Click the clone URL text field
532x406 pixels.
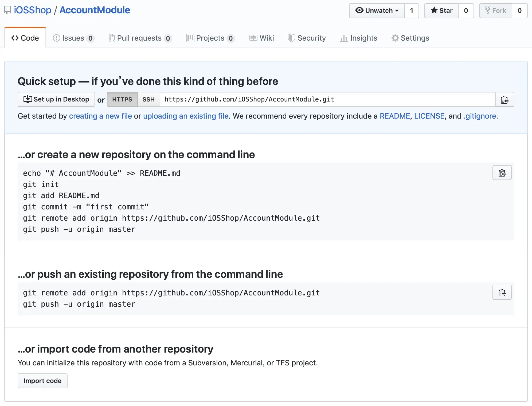click(x=328, y=99)
